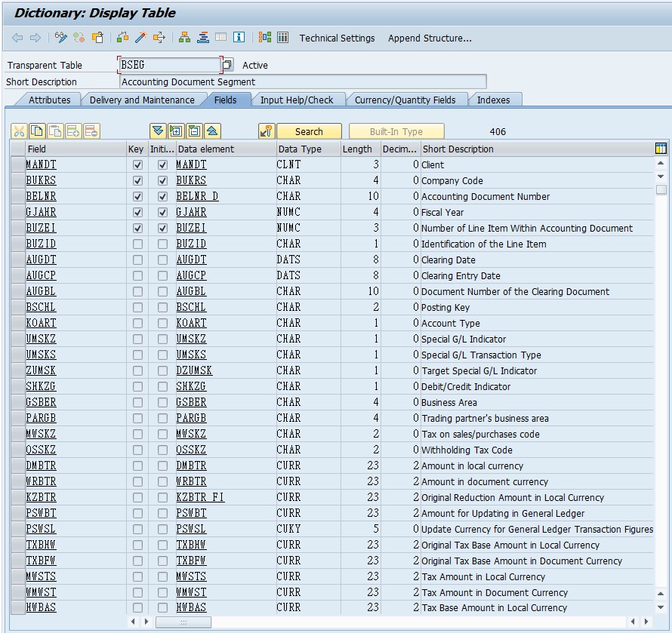672x633 pixels.
Task: Click the back arrow in toolbar
Action: tap(17, 38)
